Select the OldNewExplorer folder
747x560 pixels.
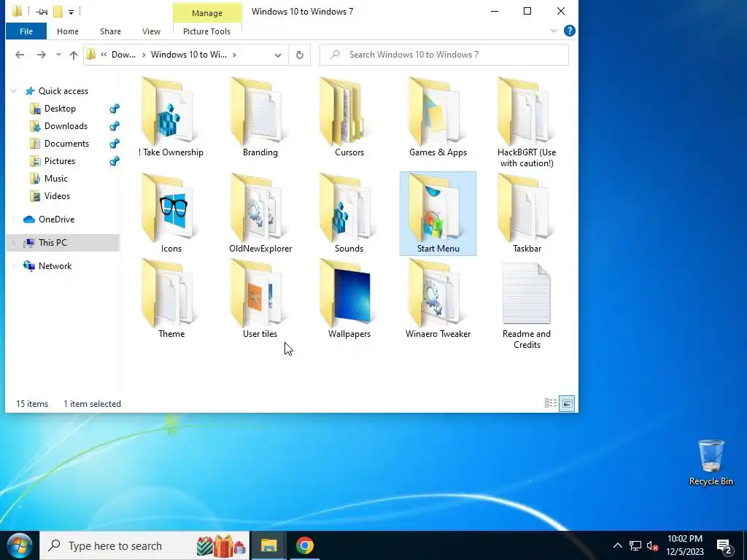click(x=260, y=214)
